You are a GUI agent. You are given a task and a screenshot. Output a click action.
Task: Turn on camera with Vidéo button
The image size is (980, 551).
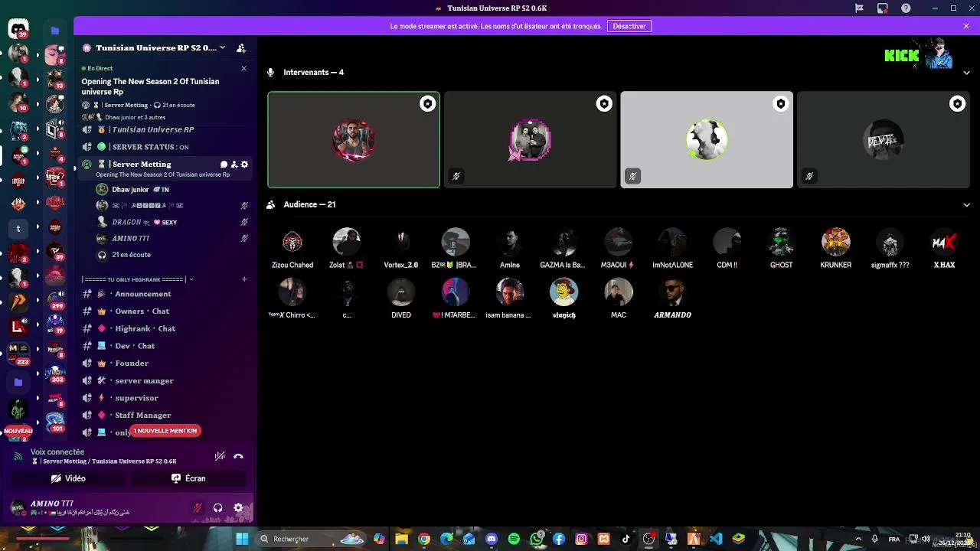point(67,478)
